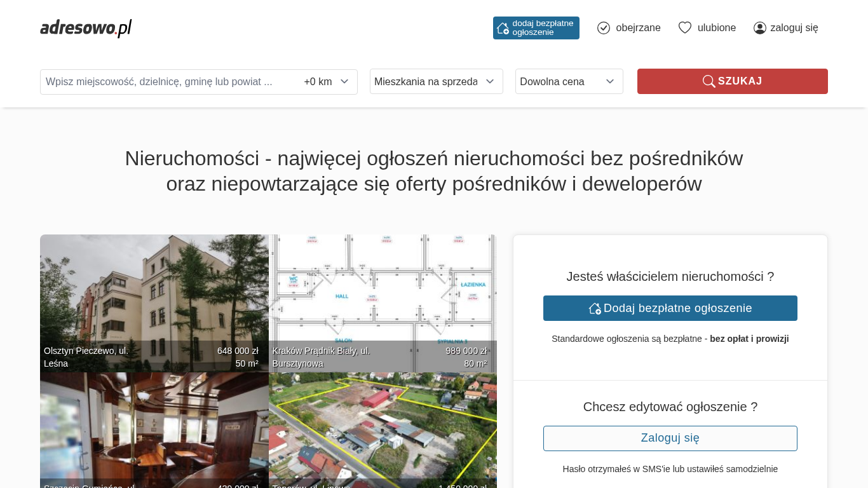
Task: Click zaloguj się in the header
Action: click(x=794, y=28)
